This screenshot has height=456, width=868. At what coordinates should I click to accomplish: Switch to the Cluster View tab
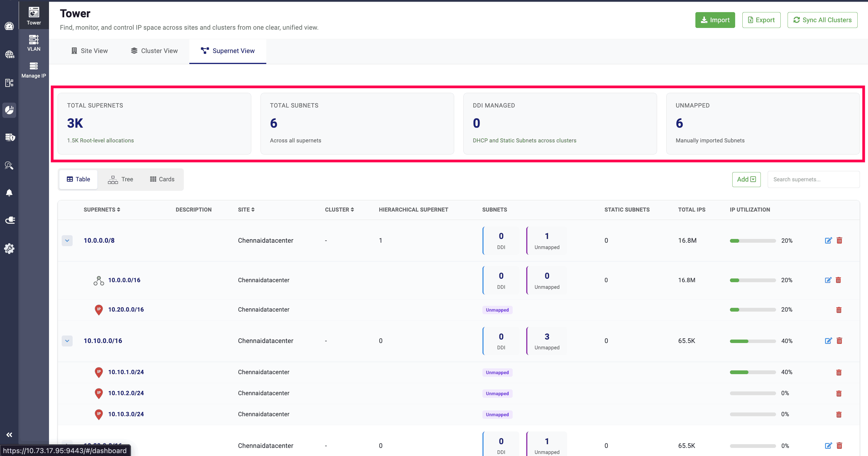coord(154,51)
